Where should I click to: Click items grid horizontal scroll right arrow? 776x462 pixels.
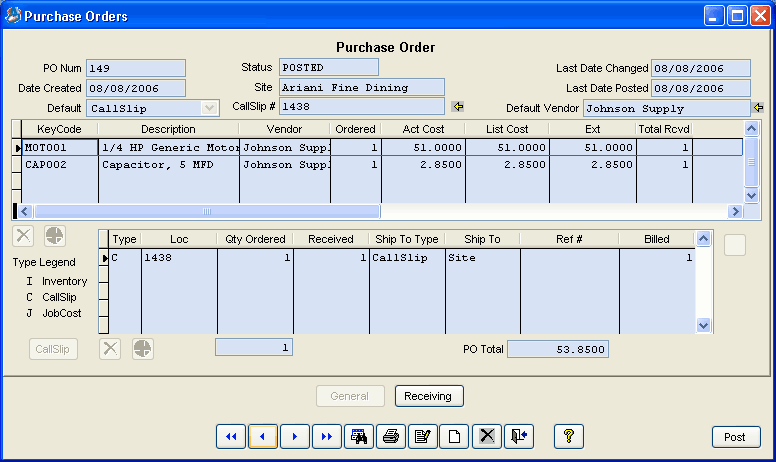735,212
